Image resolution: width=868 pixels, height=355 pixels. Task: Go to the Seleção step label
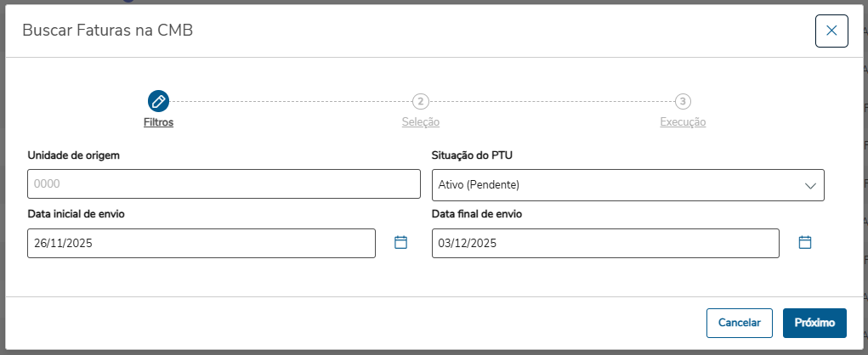click(421, 122)
